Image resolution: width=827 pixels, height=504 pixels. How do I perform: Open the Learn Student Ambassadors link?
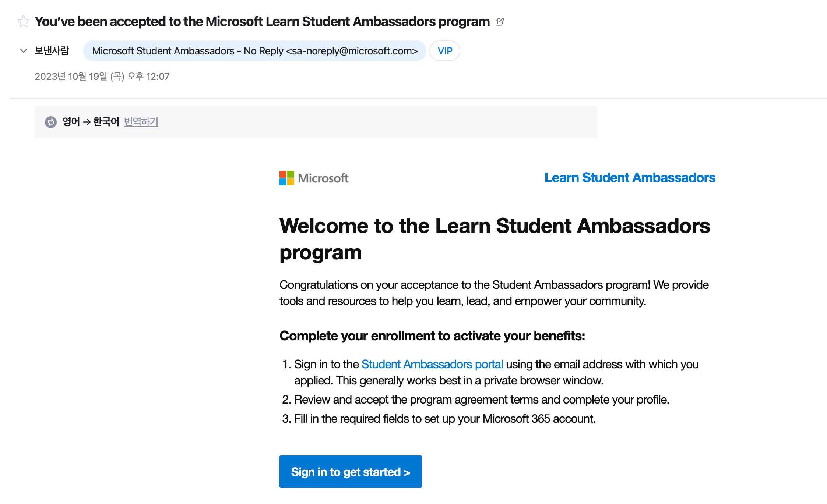pos(630,178)
